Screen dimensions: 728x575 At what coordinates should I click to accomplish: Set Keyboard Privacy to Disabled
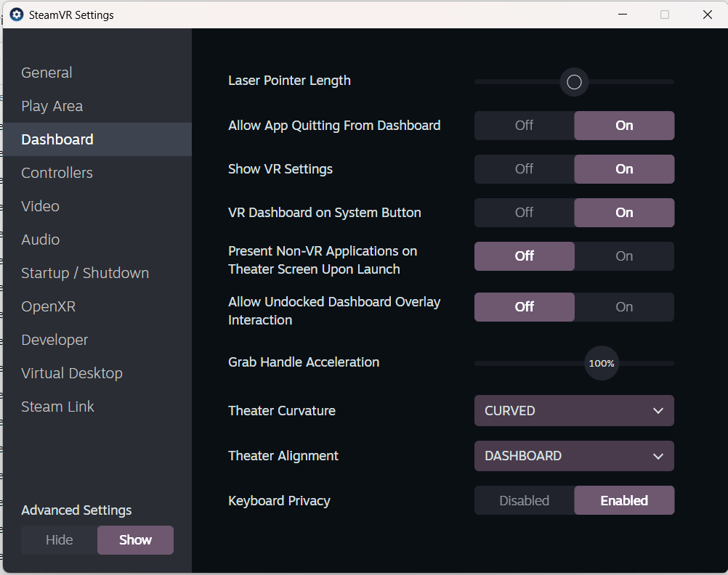tap(524, 500)
